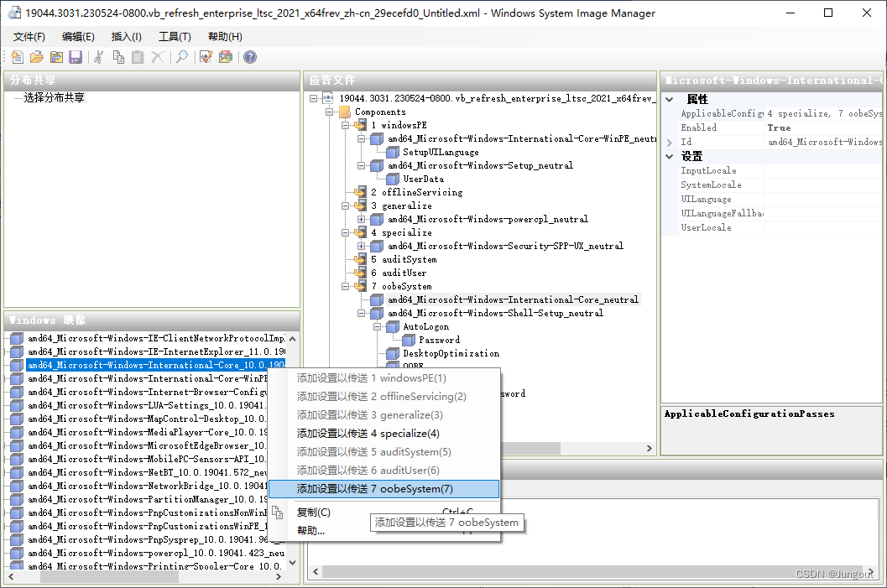Expand the Id property row arrow
This screenshot has height=588, width=887.
pos(669,143)
